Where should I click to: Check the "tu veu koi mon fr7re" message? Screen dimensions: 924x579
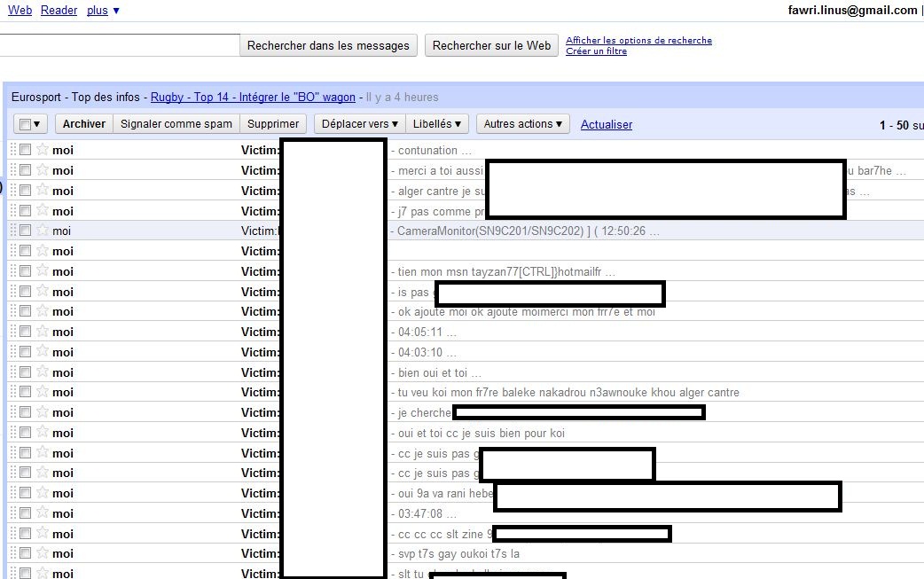[x=26, y=392]
